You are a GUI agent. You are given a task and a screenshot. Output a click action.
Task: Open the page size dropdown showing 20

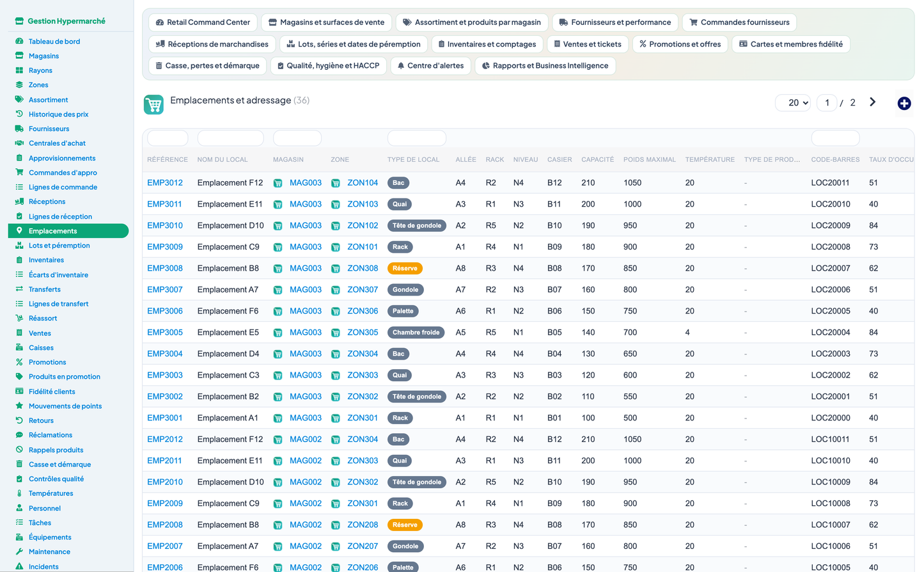pos(794,102)
